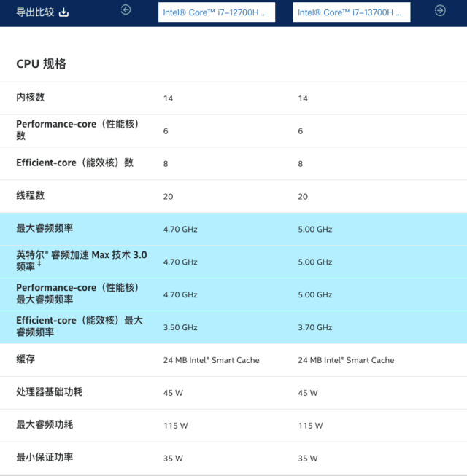The width and height of the screenshot is (467, 476).
Task: Click i7-12700H 最大睿频频率 value 4.70 GHz
Action: coord(180,229)
